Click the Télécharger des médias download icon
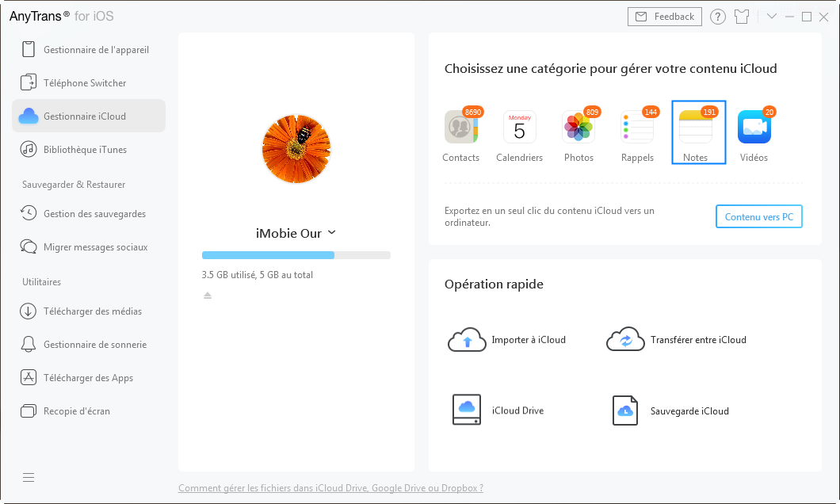Image resolution: width=840 pixels, height=504 pixels. pyautogui.click(x=29, y=311)
